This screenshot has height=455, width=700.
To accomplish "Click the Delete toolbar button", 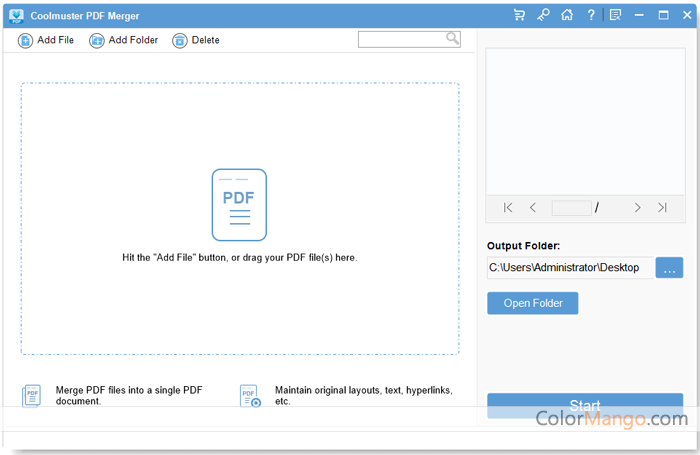I will (x=196, y=40).
